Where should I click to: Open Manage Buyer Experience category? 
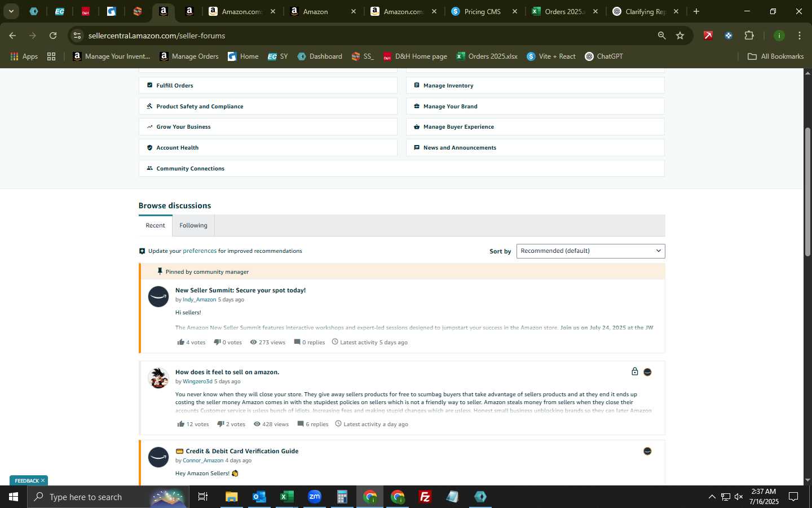535,127
